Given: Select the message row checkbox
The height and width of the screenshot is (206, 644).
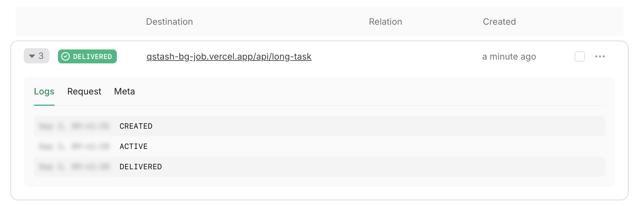Looking at the screenshot, I should [x=579, y=56].
